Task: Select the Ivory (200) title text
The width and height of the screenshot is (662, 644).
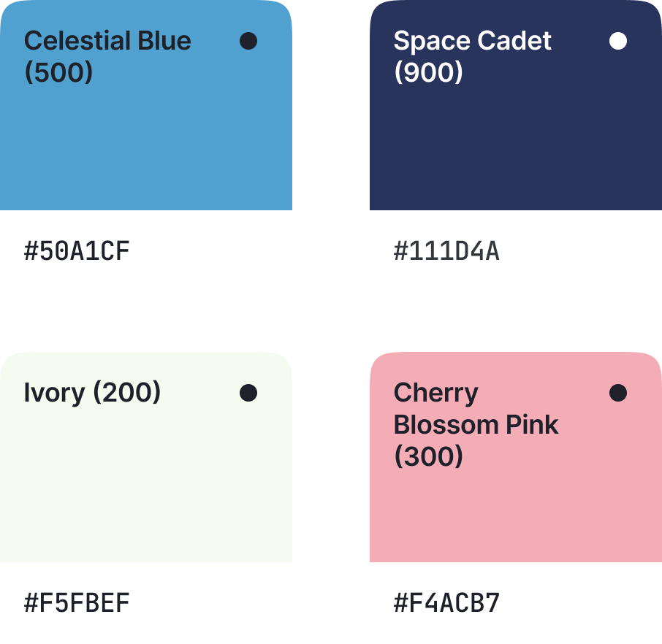Action: pyautogui.click(x=92, y=393)
